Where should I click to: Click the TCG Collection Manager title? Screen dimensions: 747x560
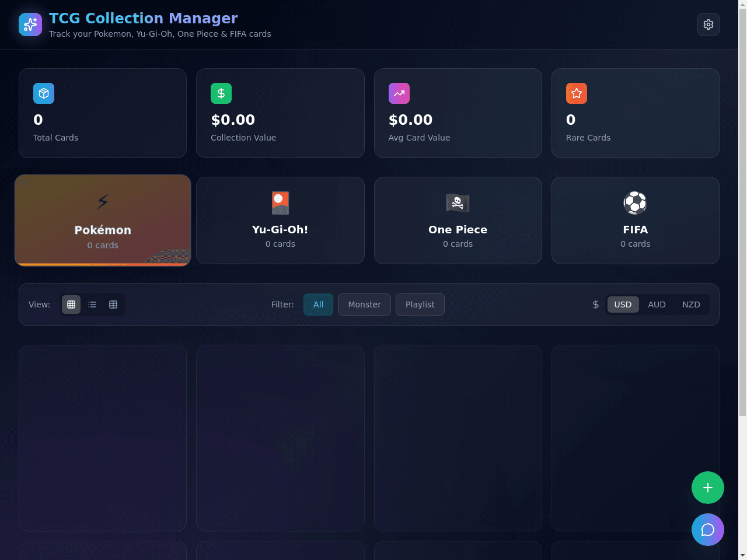click(x=143, y=18)
